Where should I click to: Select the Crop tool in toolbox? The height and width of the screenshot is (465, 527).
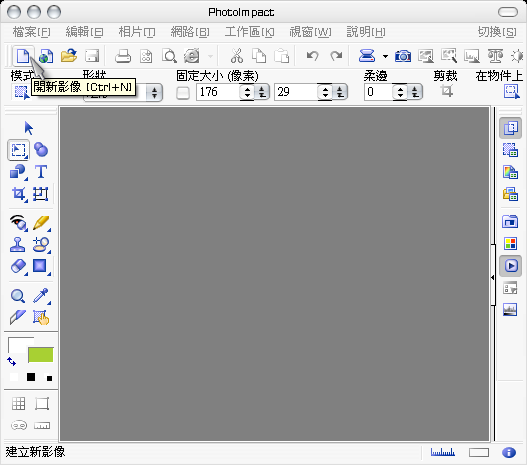(x=18, y=194)
